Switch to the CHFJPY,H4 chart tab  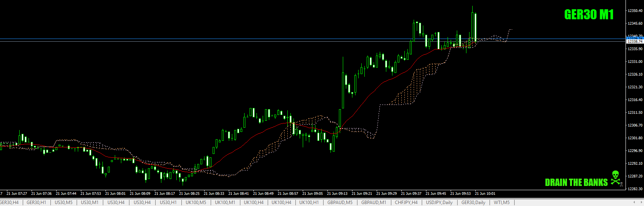coord(406,203)
